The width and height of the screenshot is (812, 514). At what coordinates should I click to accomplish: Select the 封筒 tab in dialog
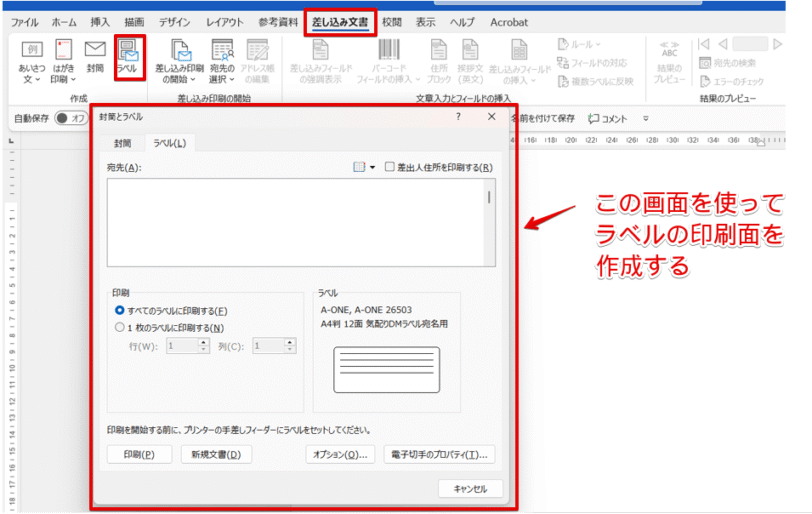click(x=123, y=143)
